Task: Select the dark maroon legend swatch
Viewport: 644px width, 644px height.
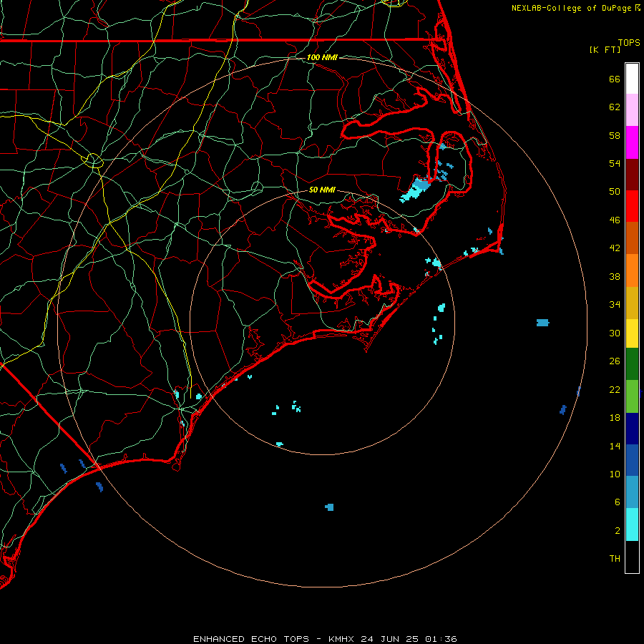Action: click(x=632, y=174)
